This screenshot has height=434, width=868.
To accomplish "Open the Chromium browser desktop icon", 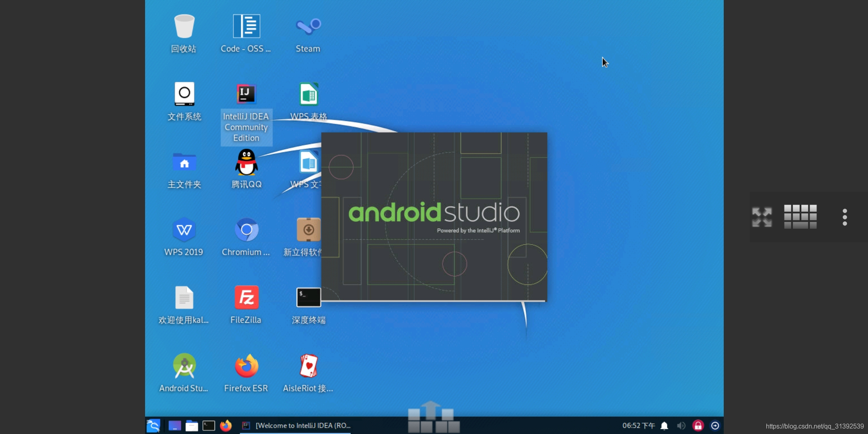I will (x=246, y=230).
